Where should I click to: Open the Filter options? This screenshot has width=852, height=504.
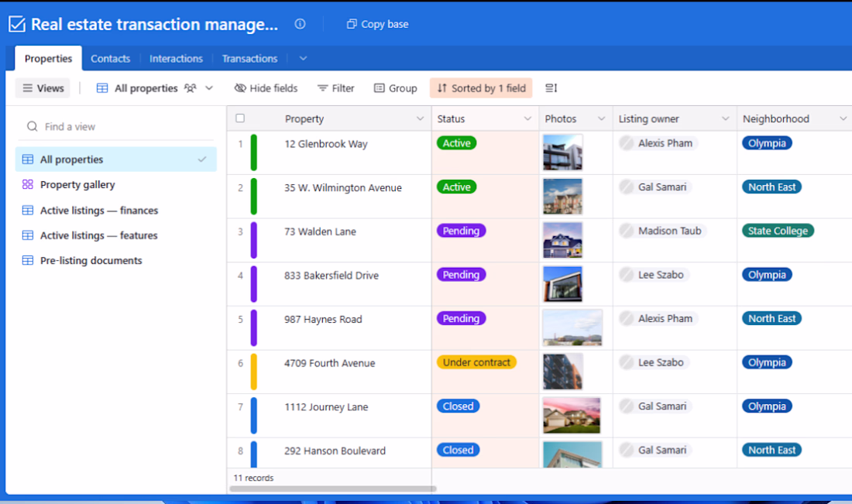336,88
